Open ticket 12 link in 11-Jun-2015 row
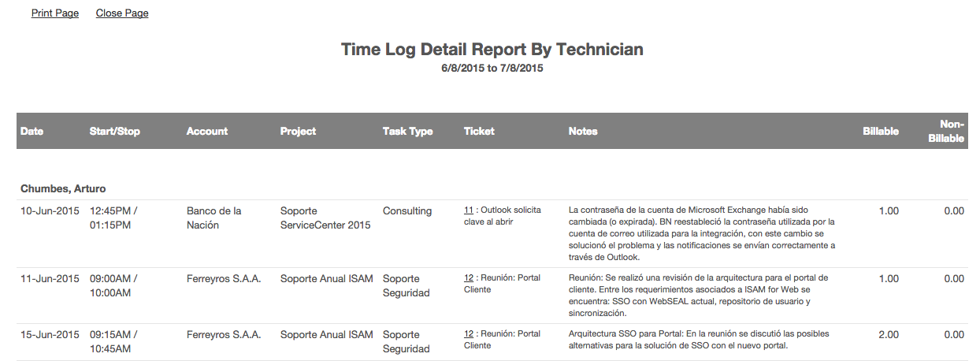The width and height of the screenshot is (980, 361). pyautogui.click(x=468, y=278)
